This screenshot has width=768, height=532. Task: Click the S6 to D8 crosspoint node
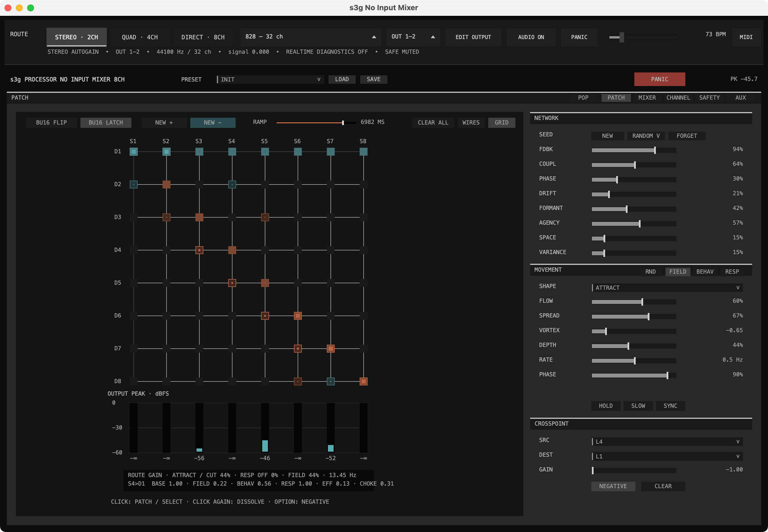pos(298,381)
